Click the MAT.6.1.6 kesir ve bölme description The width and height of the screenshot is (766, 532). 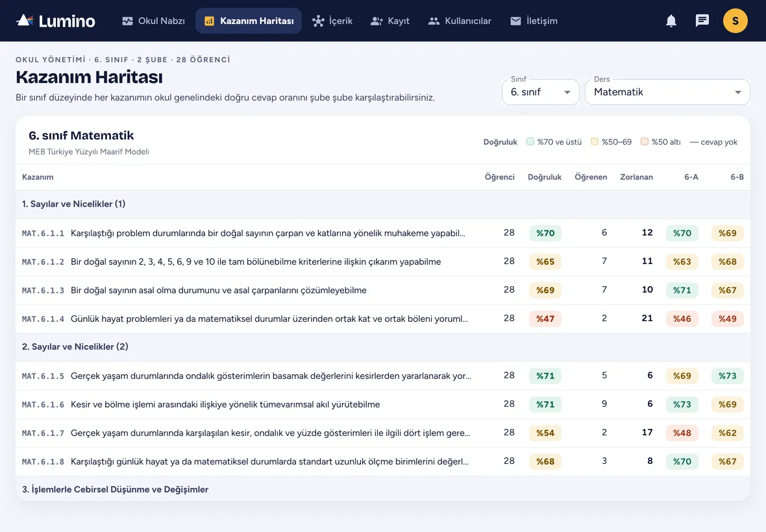click(x=225, y=405)
